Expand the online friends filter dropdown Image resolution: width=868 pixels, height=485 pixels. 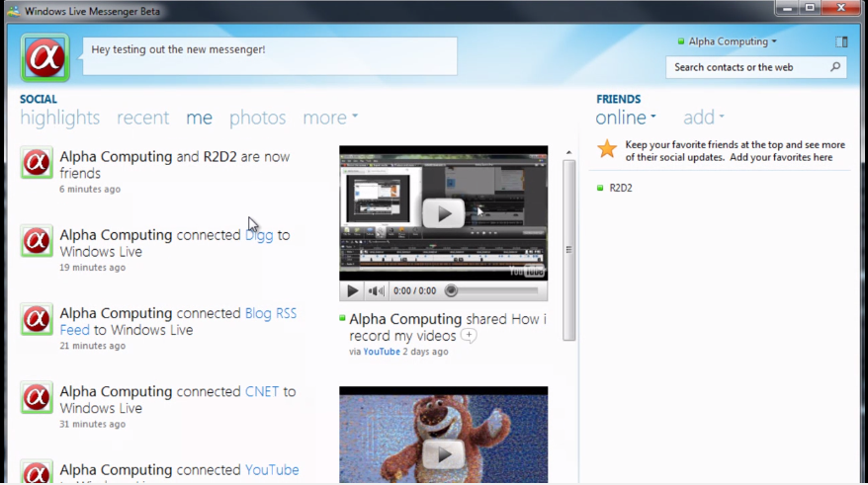pos(626,118)
